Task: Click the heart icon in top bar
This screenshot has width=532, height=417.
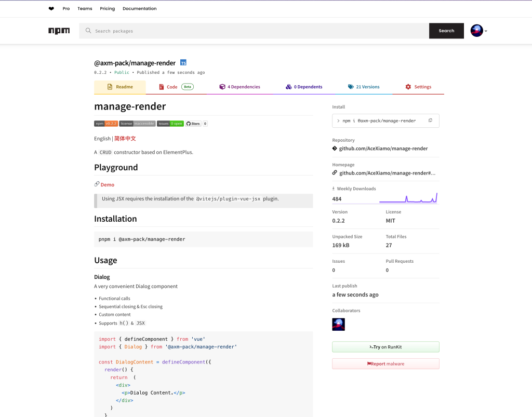Action: point(51,9)
